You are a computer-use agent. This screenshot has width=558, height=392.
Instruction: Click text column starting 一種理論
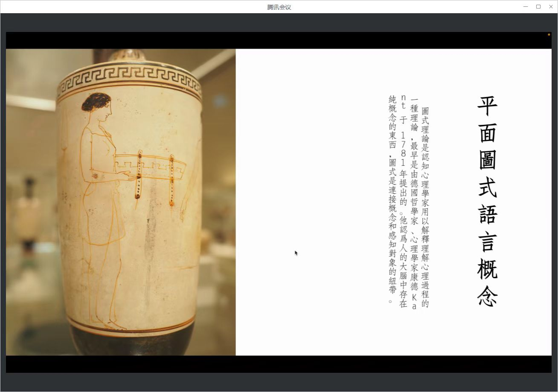[414, 203]
